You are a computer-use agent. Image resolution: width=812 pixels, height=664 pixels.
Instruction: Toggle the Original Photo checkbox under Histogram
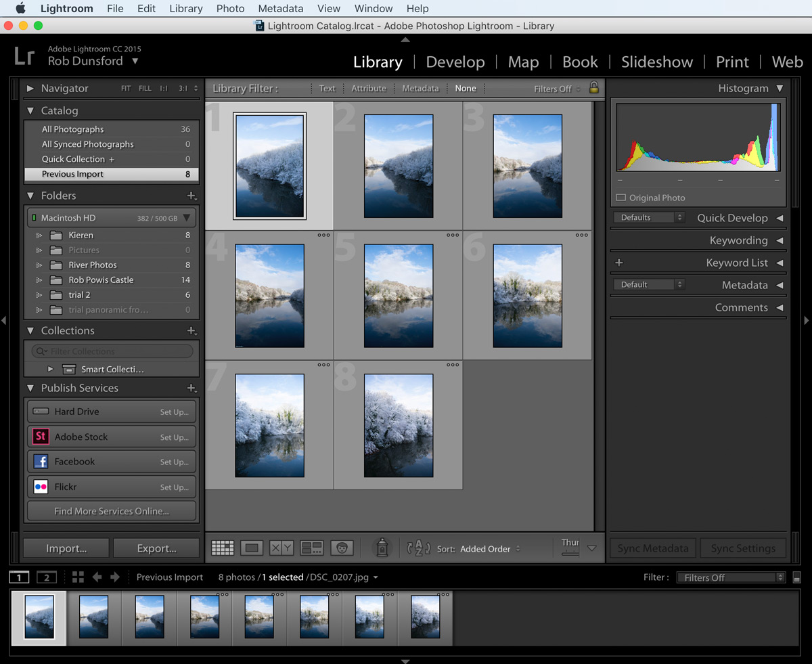[x=621, y=198]
